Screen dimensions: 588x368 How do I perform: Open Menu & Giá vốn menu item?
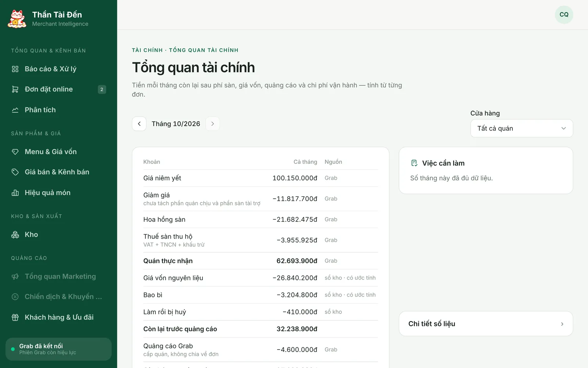59,152
